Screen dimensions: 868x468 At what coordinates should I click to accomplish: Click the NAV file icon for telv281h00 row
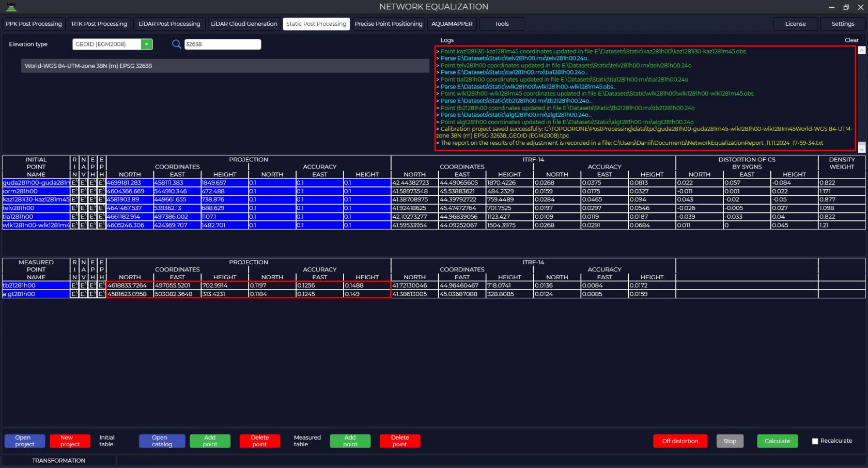tap(83, 208)
